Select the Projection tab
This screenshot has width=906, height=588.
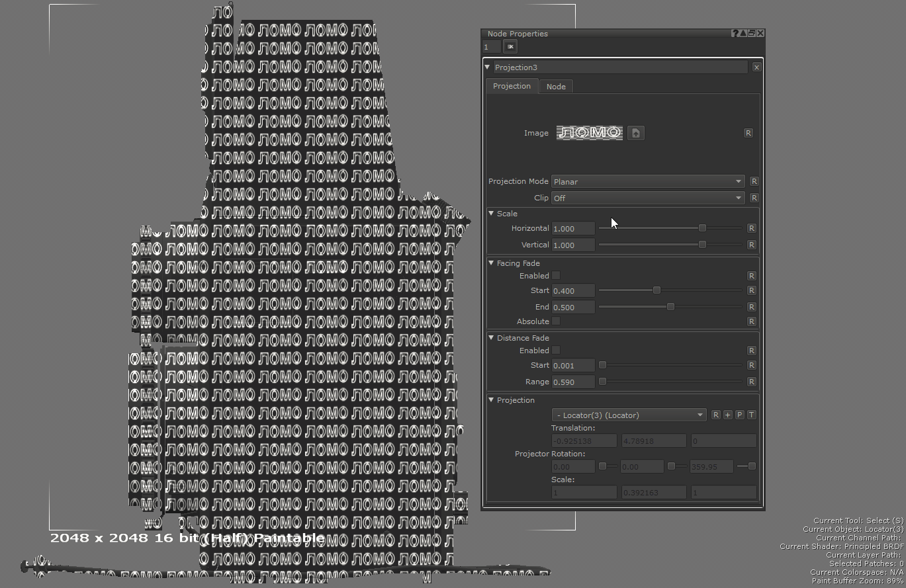tap(512, 87)
